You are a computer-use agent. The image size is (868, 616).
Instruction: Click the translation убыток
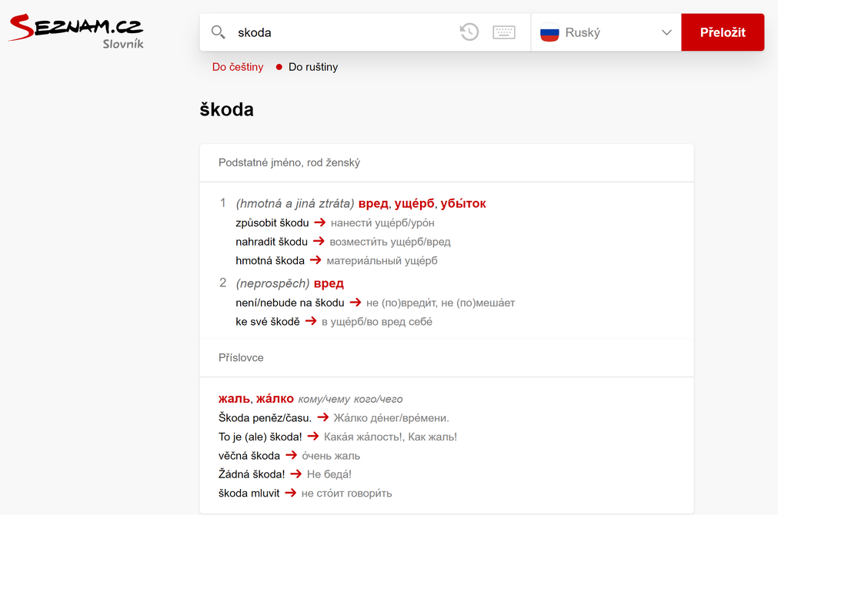tap(462, 203)
